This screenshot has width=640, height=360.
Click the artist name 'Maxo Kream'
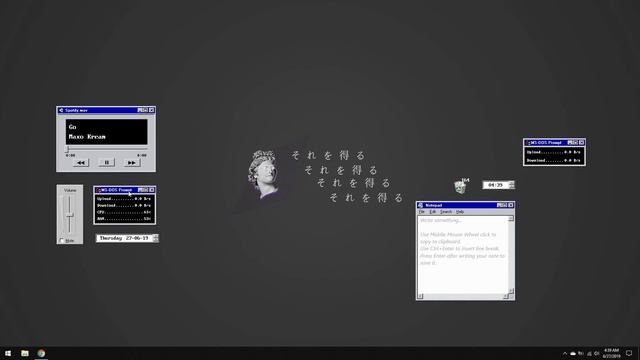(87, 137)
